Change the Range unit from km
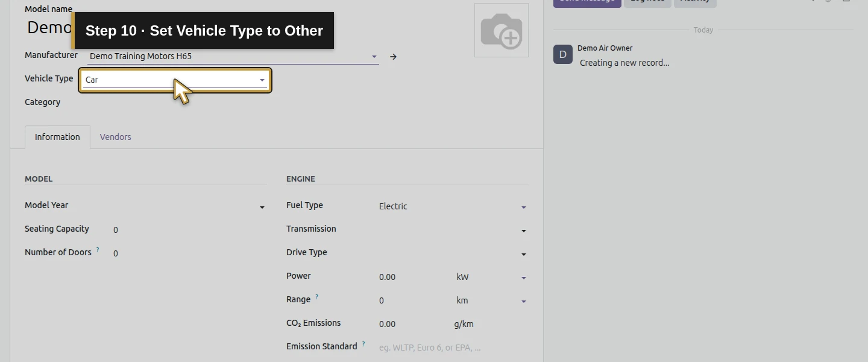 [492, 300]
